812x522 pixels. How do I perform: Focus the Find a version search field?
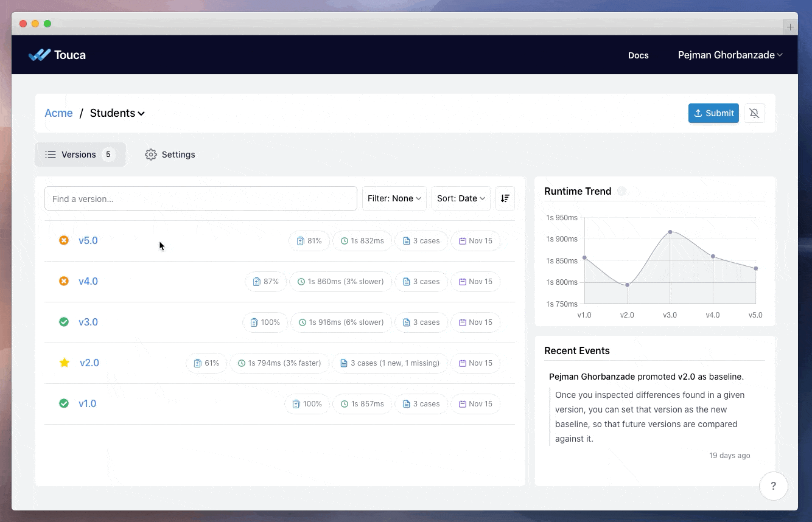(201, 198)
